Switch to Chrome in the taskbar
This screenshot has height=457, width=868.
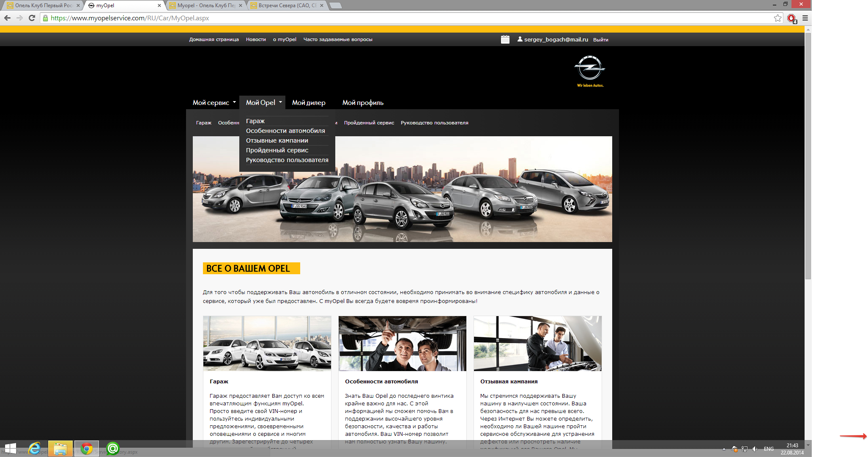pos(87,449)
